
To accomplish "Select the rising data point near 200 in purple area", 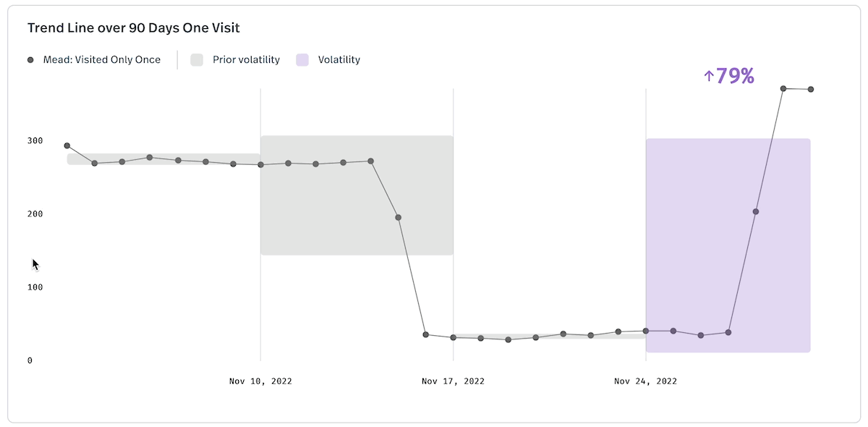I will click(756, 211).
